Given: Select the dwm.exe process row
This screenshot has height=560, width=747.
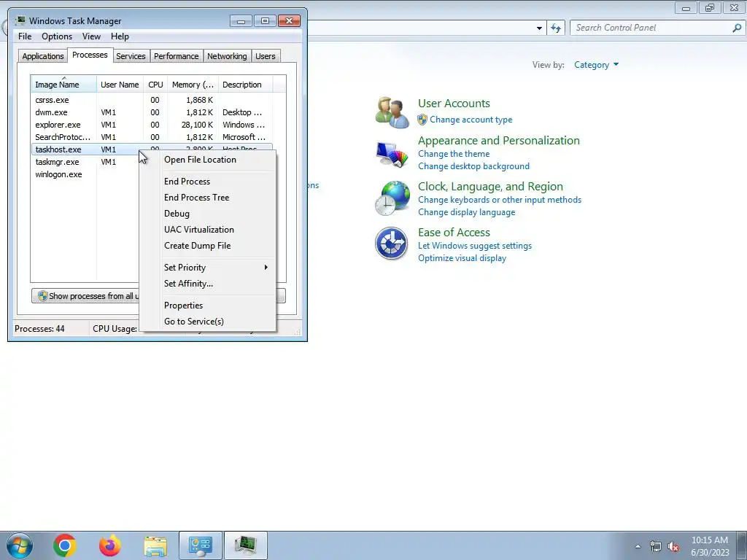Looking at the screenshot, I should 152,112.
